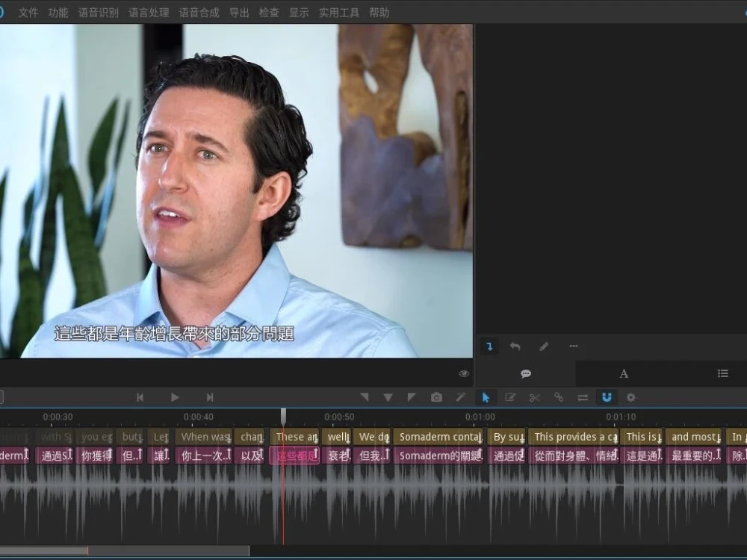
Task: Click the downward triangle marker icon
Action: tap(388, 398)
